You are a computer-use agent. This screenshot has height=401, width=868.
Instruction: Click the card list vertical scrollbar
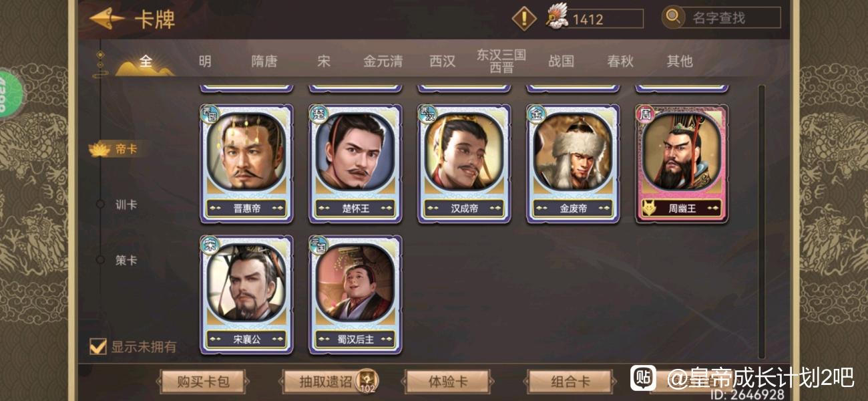tap(762, 222)
